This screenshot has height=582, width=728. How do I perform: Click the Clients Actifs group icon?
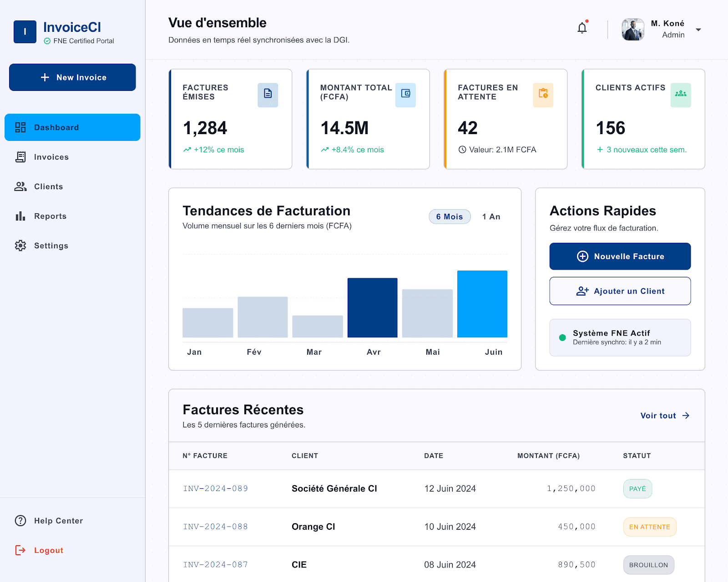click(681, 95)
